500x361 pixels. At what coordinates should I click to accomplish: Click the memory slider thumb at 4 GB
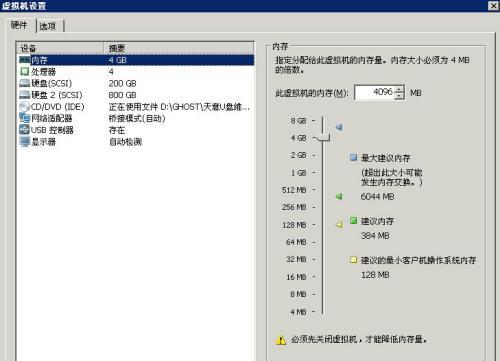point(323,138)
